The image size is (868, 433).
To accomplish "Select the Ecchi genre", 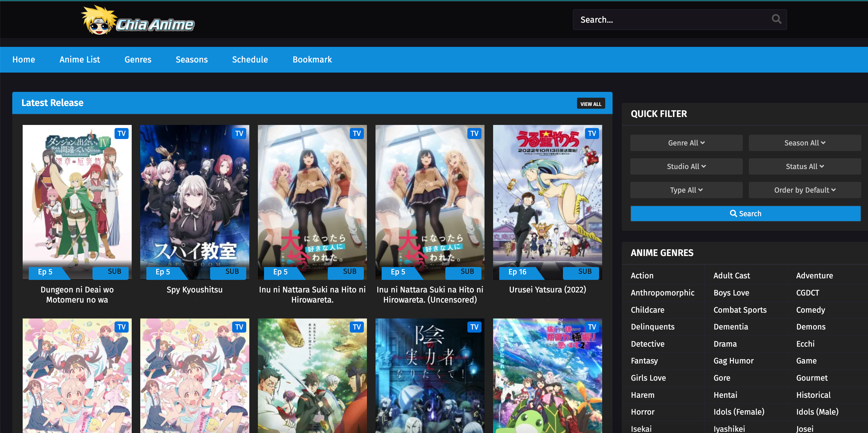I will pyautogui.click(x=805, y=344).
